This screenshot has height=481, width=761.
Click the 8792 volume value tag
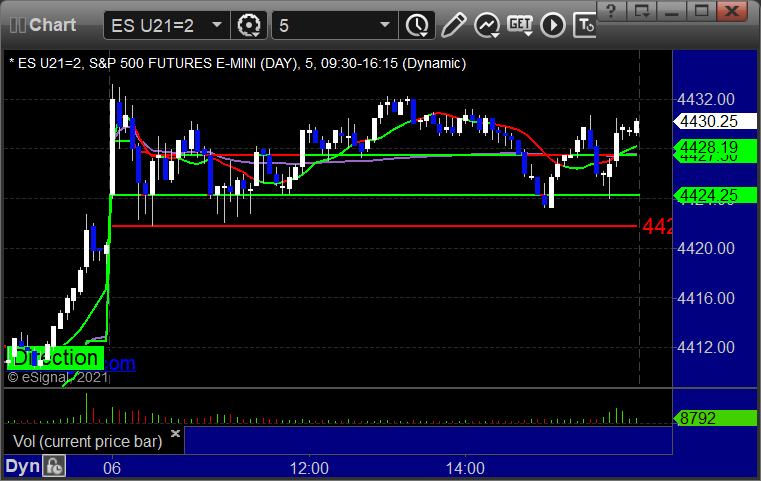[x=715, y=418]
